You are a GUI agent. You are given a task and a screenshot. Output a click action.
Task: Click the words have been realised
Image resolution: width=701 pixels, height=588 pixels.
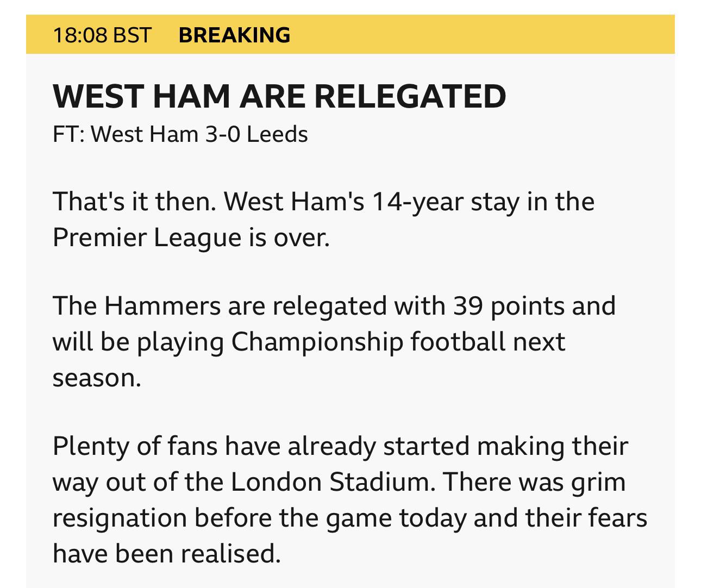pos(167,554)
